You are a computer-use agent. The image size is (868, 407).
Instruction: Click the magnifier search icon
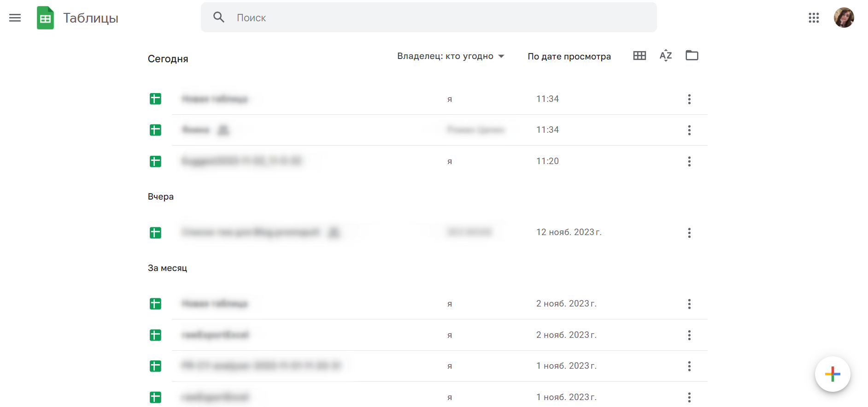point(219,18)
